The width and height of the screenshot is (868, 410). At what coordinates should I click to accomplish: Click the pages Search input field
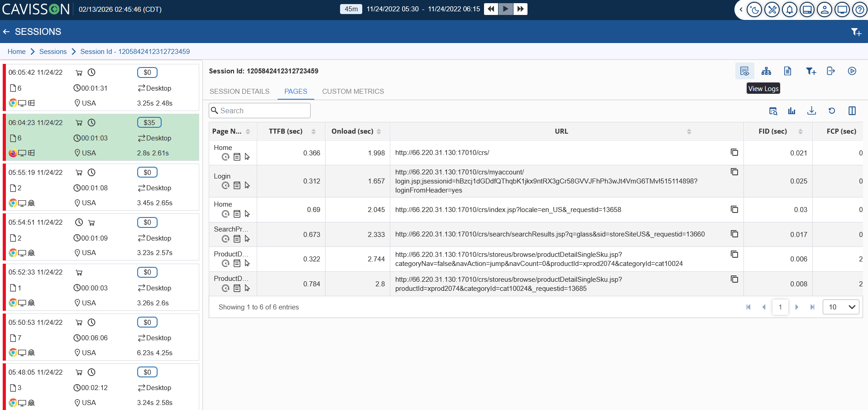click(259, 111)
